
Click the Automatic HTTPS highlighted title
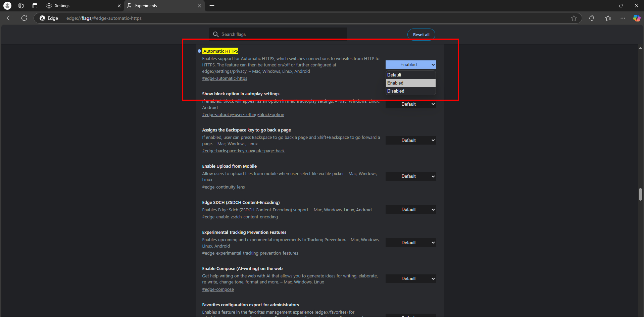(x=220, y=51)
